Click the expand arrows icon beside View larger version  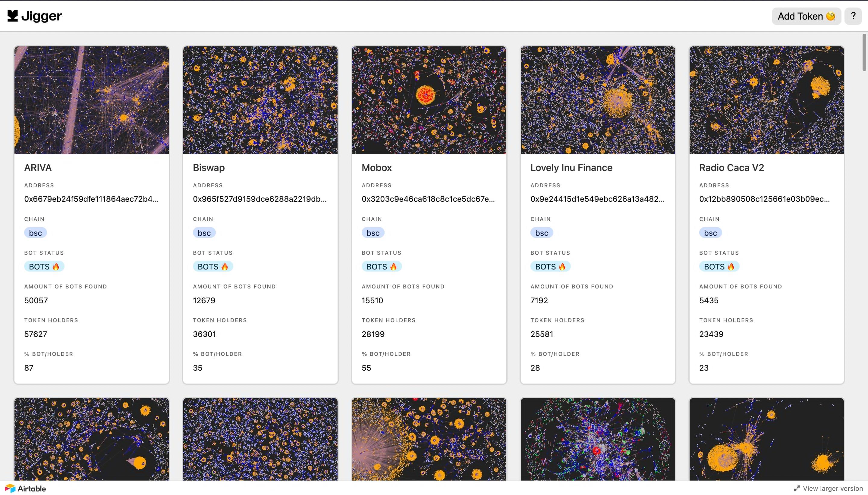797,489
